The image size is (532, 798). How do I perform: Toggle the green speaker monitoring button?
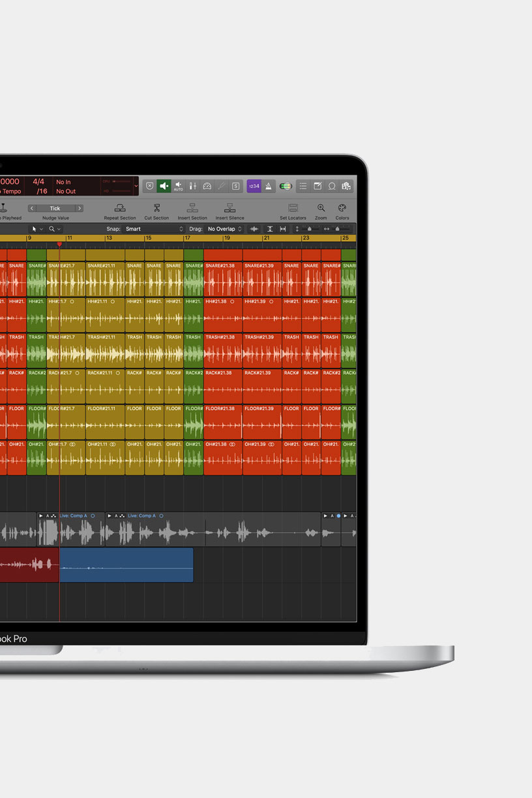click(164, 186)
